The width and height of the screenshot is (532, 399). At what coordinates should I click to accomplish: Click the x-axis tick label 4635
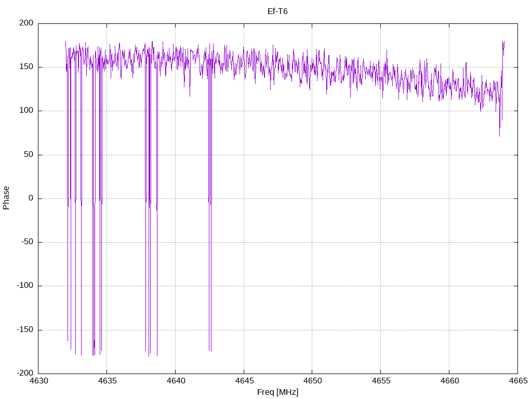click(107, 381)
